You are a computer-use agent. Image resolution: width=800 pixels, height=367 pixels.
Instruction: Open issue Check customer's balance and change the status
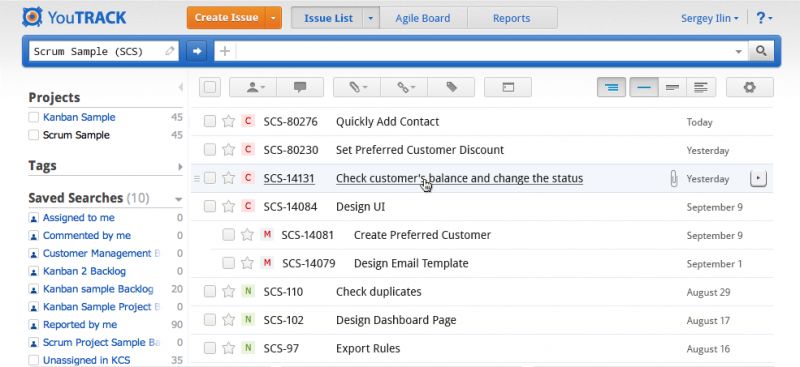tap(459, 178)
